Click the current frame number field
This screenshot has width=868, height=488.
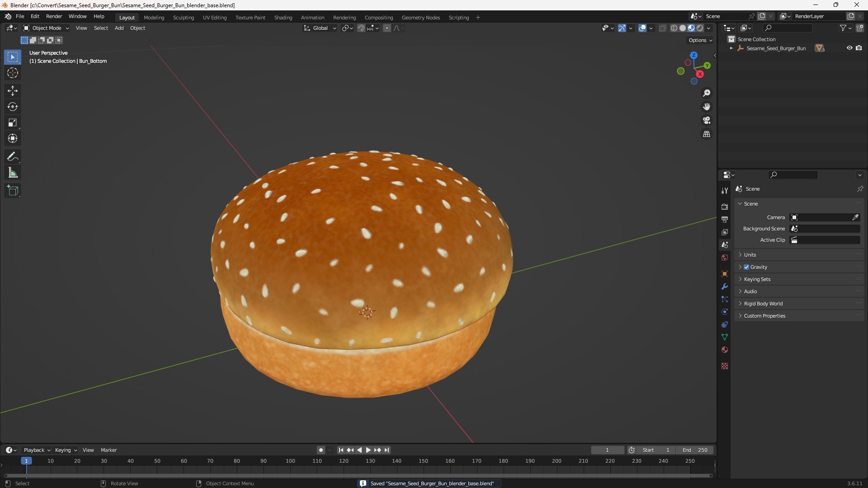coord(607,450)
